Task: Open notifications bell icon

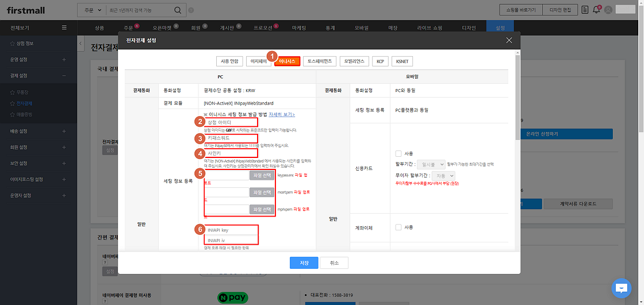Action: click(596, 10)
